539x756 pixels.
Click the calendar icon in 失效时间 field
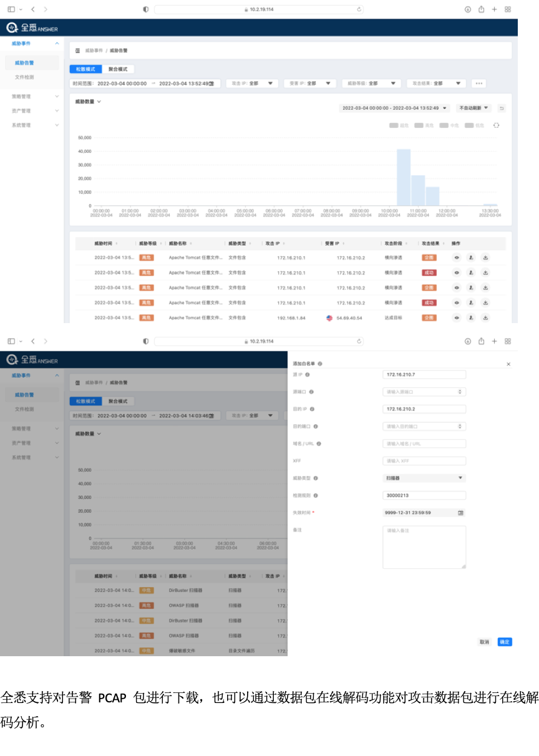460,513
